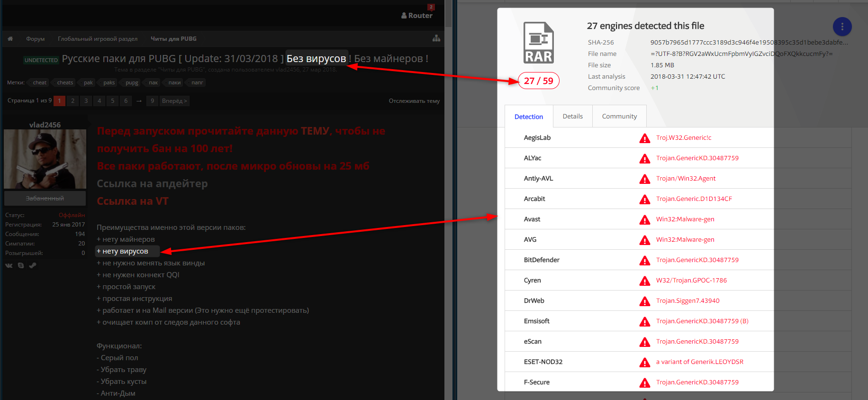Click the warning icon in the ALYac row
The height and width of the screenshot is (400, 868).
(x=644, y=158)
